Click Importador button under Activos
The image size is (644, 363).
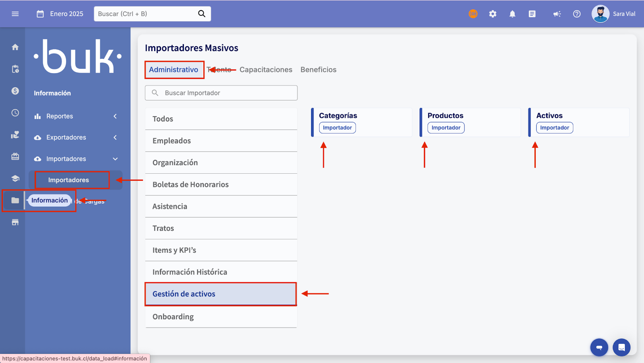554,128
